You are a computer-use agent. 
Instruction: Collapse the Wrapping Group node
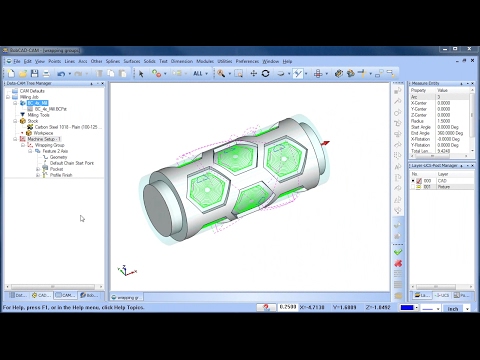pos(23,145)
